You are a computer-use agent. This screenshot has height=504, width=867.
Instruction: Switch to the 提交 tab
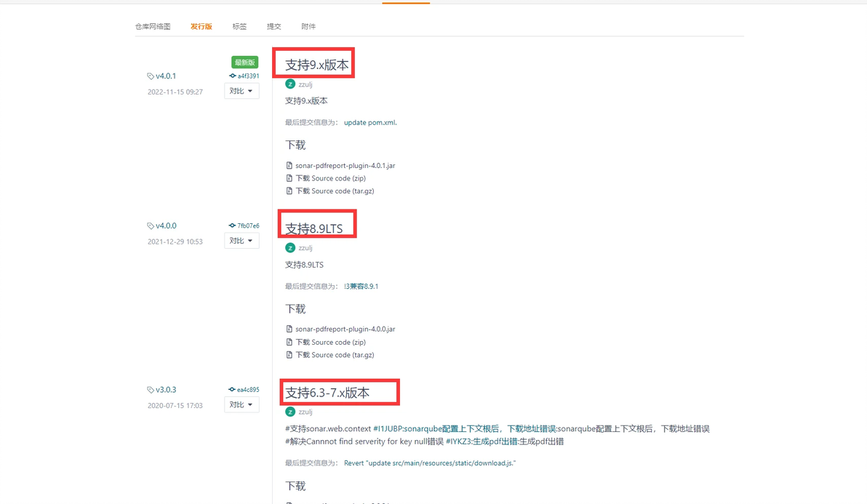(273, 26)
